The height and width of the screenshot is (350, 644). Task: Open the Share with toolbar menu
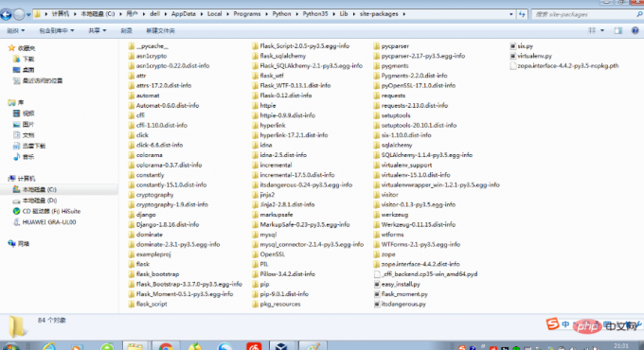click(x=98, y=31)
